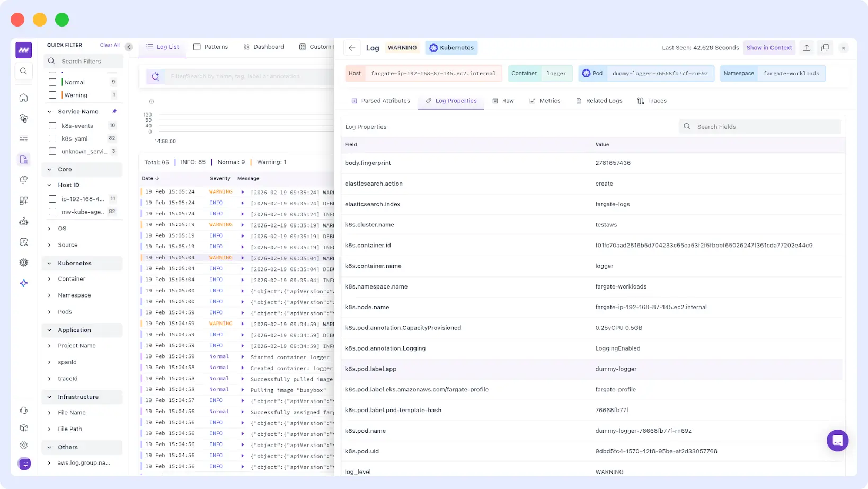Check the Normal severity filter
The width and height of the screenshot is (868, 489).
[x=52, y=82]
